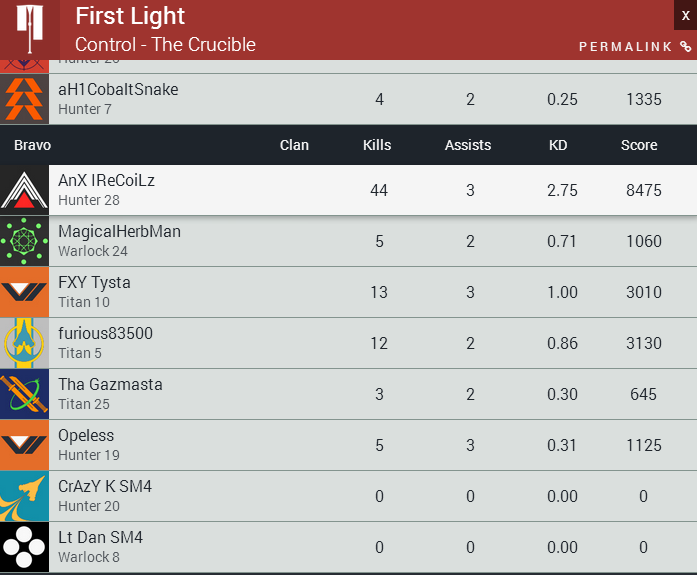Open the permalink chain icon
Viewport: 697px width, 575px height.
tap(686, 47)
